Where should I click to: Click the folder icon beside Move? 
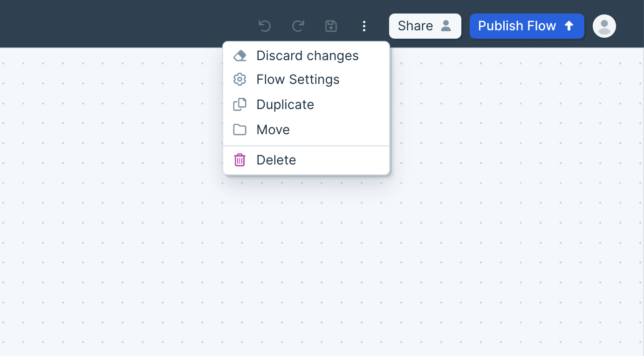coord(240,130)
